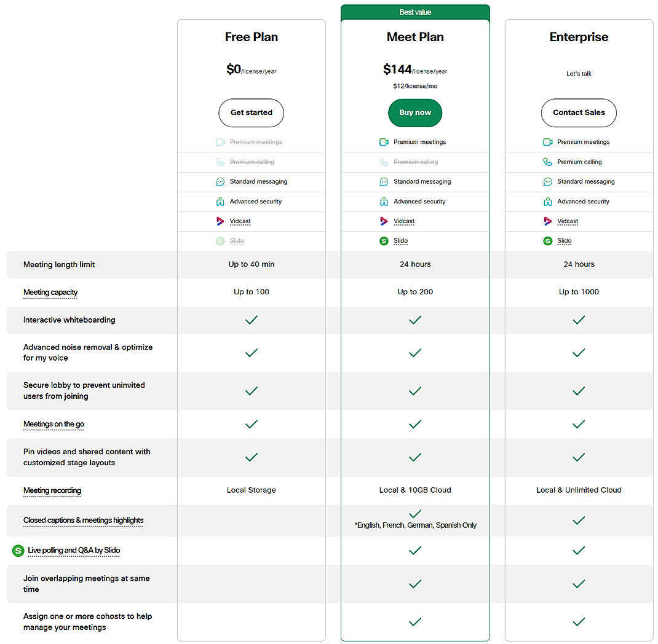Click the green Slido icon under Enterprise

tap(547, 241)
